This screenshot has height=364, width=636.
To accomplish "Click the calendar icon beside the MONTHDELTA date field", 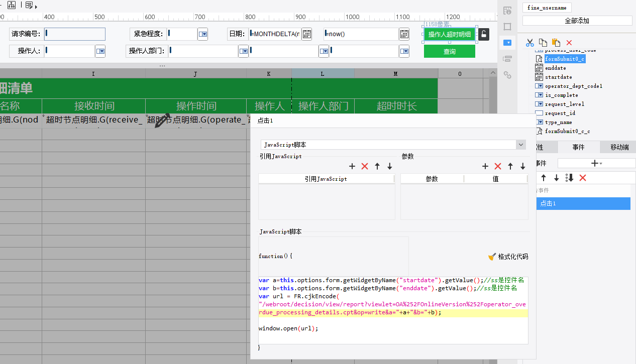I will tap(306, 34).
